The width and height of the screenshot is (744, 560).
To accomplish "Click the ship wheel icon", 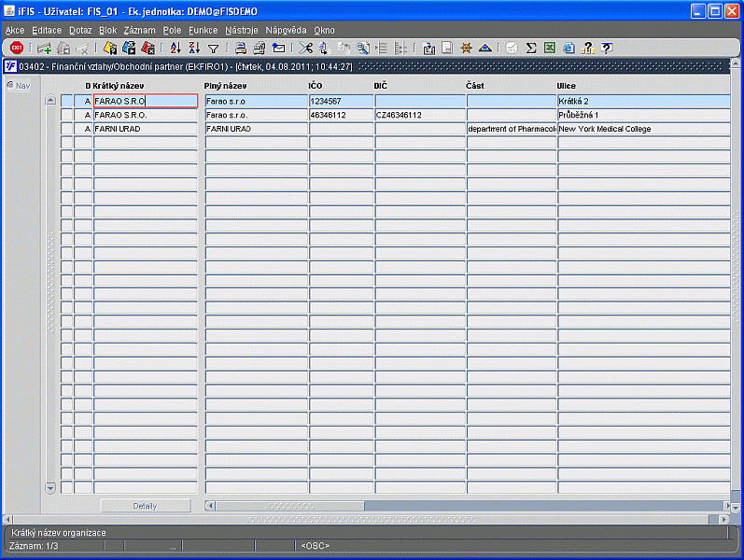I will 466,48.
